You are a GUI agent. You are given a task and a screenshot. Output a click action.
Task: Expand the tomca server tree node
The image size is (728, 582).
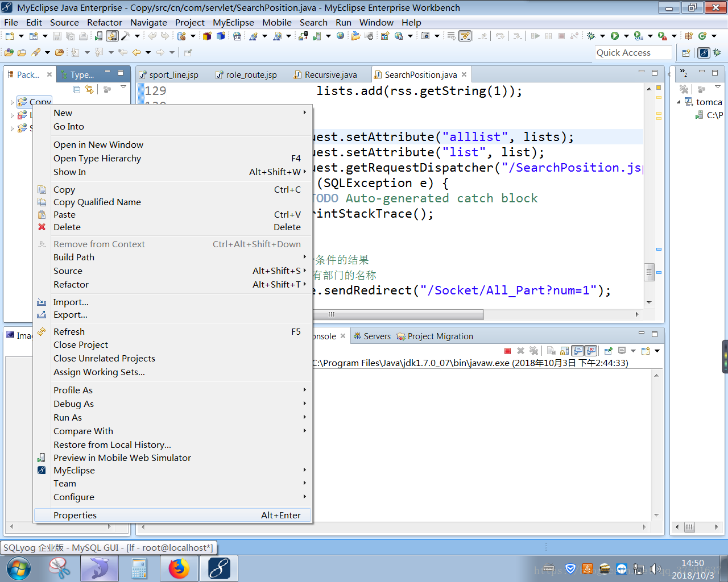(679, 102)
